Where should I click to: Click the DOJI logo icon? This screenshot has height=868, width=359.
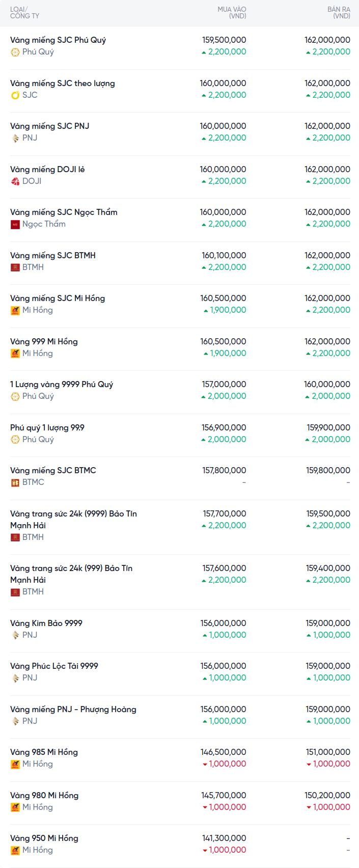(15, 181)
